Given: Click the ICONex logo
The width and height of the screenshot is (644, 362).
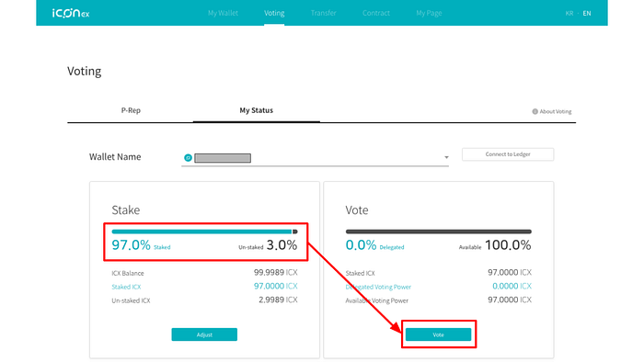Looking at the screenshot, I should [71, 13].
